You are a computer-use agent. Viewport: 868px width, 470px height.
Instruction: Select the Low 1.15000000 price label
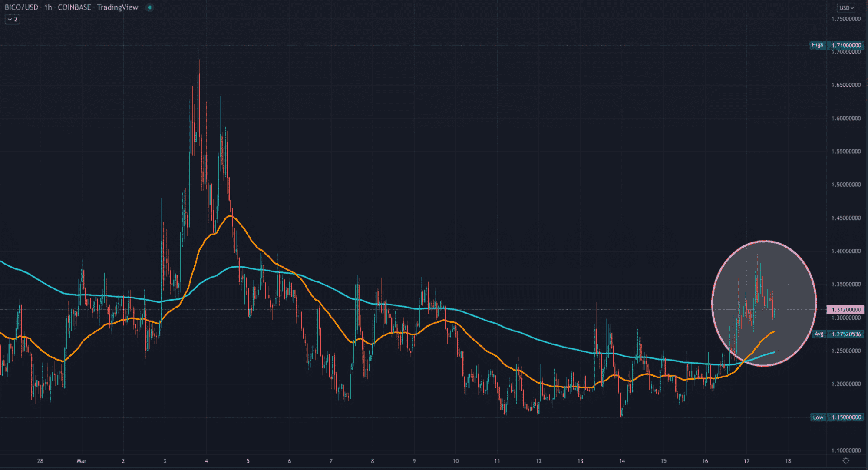(837, 417)
